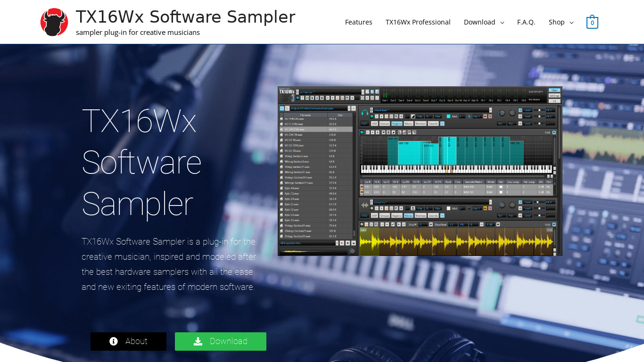Expand the Shop dropdown menu

pos(561,22)
